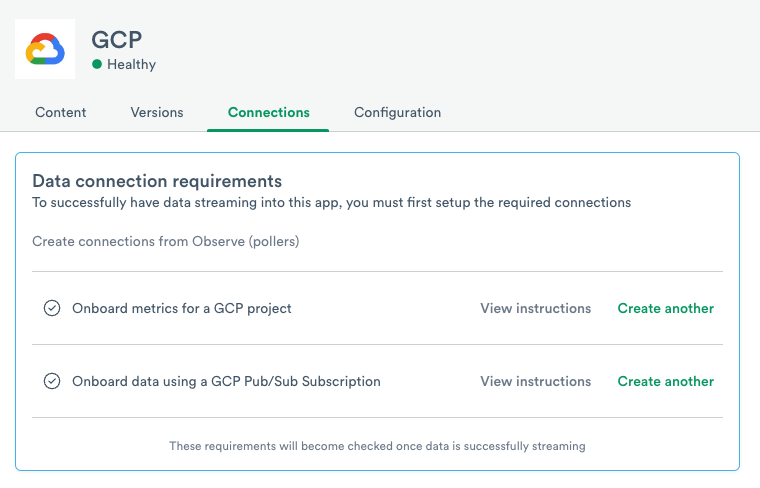Click the 'To successfully have data streaming' description

point(332,203)
